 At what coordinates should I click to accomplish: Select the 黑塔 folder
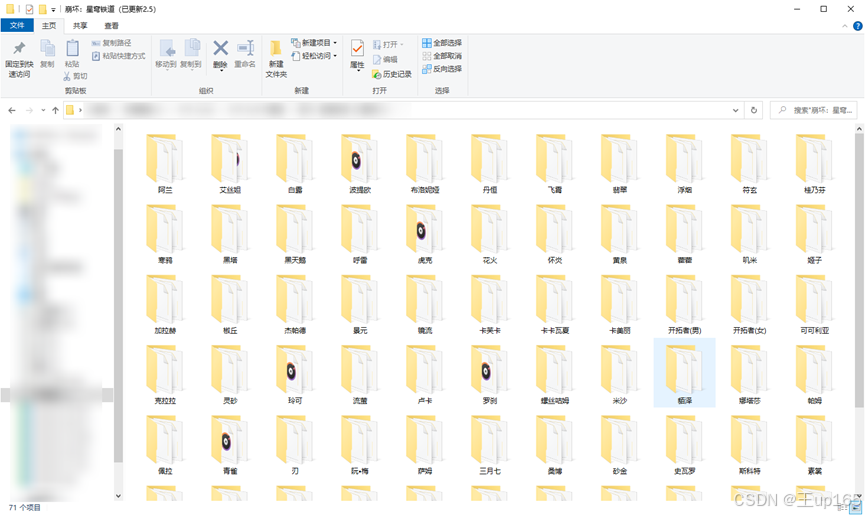coord(230,235)
